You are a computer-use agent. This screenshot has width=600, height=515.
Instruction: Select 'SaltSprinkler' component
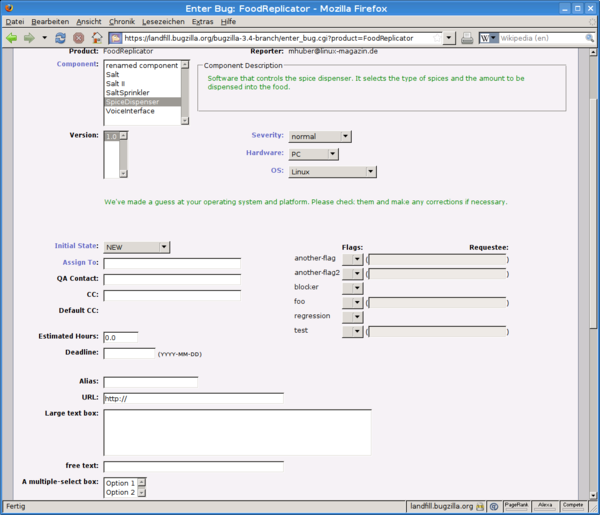coord(142,93)
